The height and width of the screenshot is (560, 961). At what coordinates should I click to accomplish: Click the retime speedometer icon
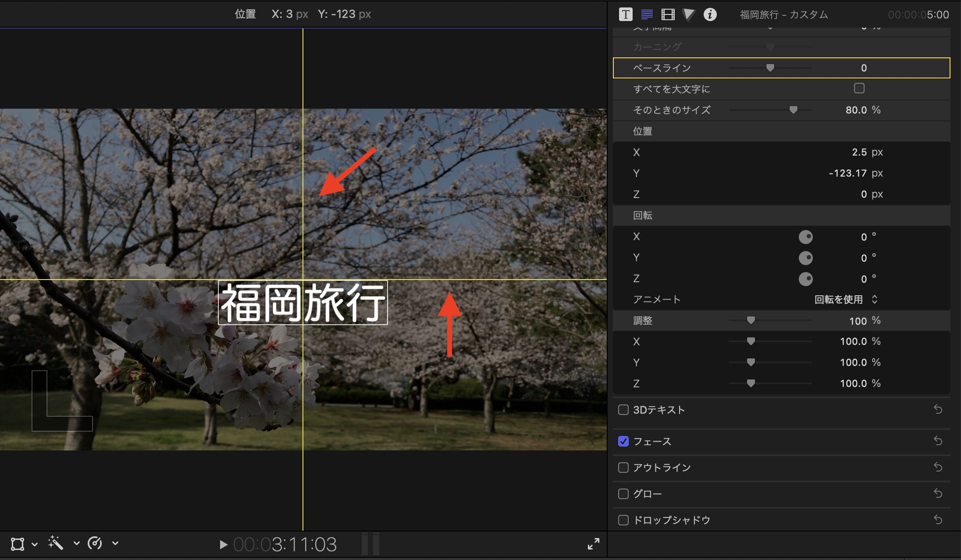click(x=95, y=543)
